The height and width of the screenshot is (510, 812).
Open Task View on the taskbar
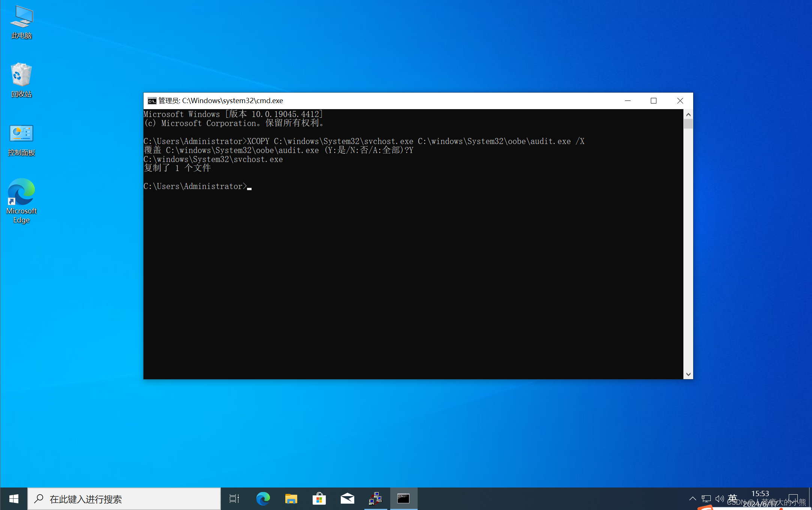234,499
